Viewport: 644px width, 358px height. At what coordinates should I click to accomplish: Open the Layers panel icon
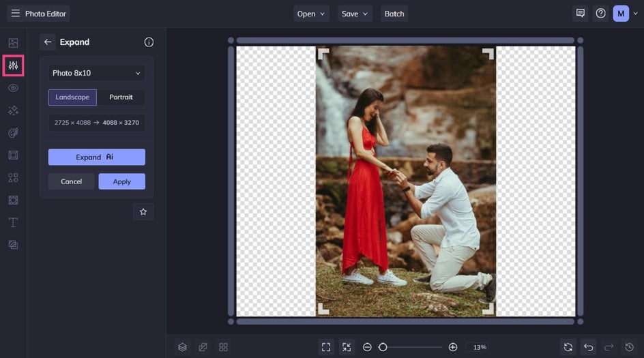click(x=182, y=347)
